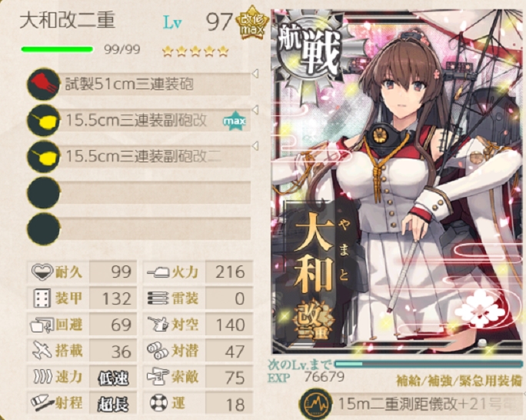Image resolution: width=526 pixels, height=420 pixels.
Task: Expand arrow next to 試製51cm三連装砲 slot
Action: [x=255, y=74]
